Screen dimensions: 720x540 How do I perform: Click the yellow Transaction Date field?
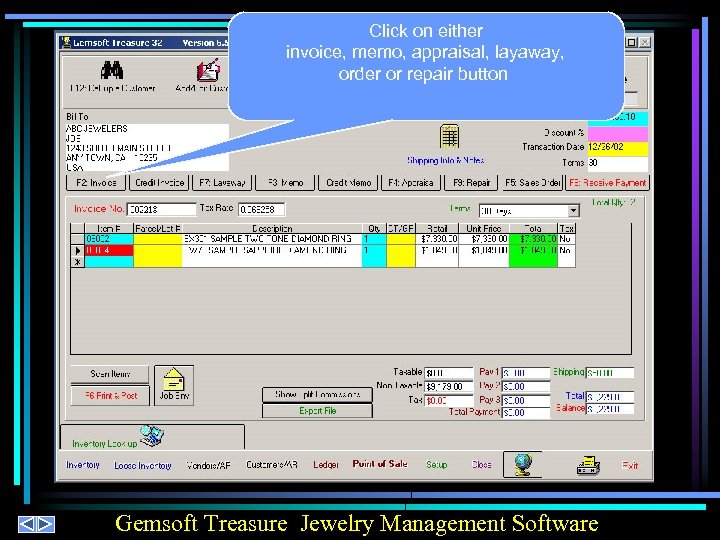tap(618, 147)
